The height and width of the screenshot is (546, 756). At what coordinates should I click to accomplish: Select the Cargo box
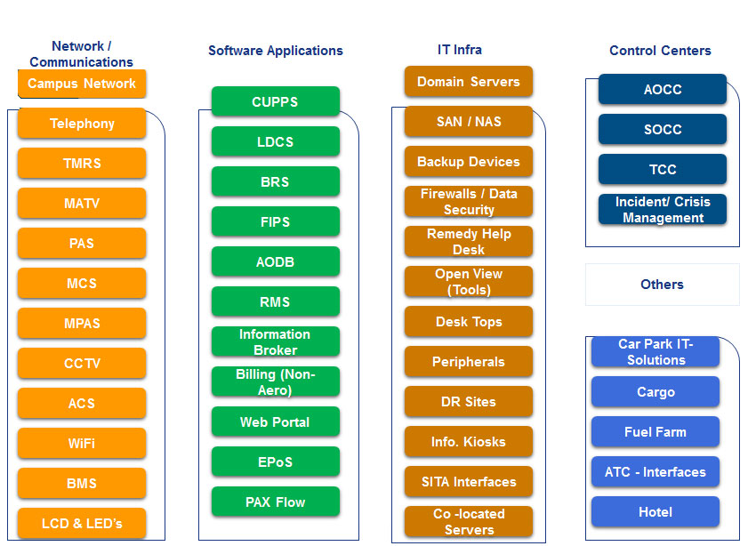click(x=655, y=392)
